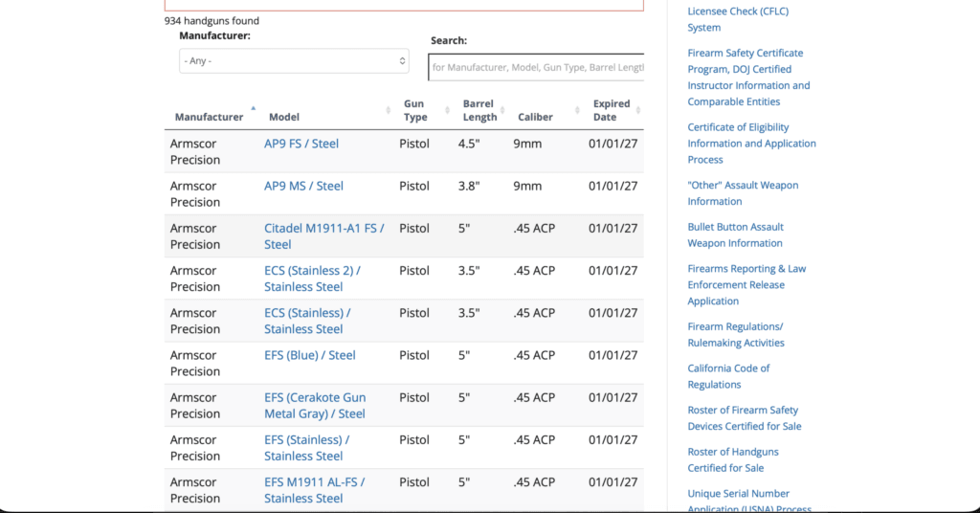
Task: Click the handgun Search input field
Action: click(x=536, y=67)
